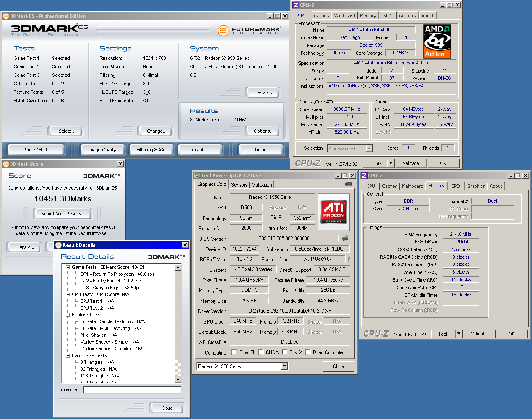Click the CPU-Z title icon of the CPU window
Image resolution: width=532 pixels, height=419 pixels.
pos(296,5)
